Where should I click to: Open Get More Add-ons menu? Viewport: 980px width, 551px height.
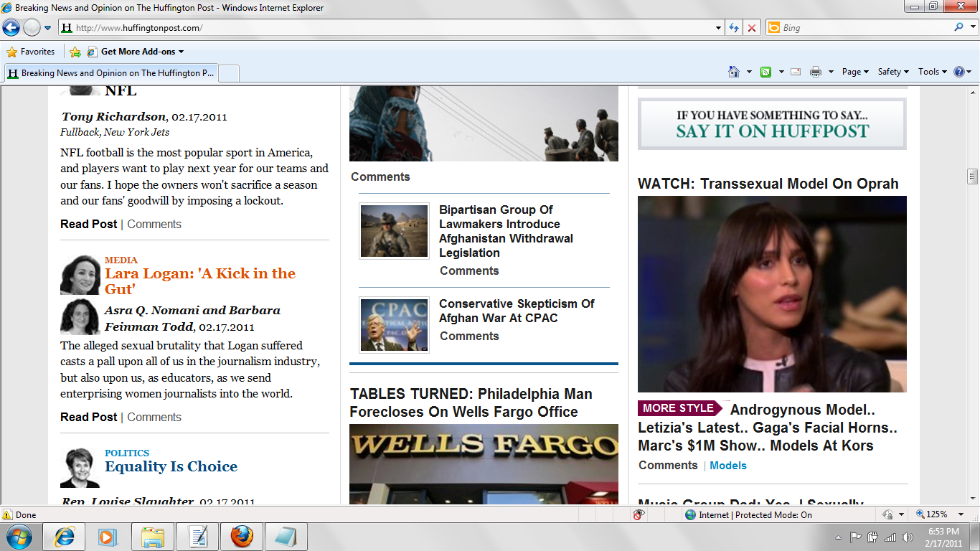(x=136, y=52)
